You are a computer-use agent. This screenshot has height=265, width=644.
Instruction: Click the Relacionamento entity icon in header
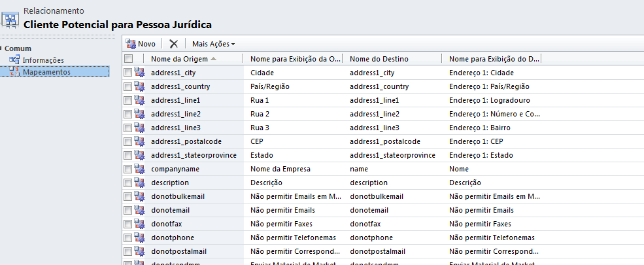pyautogui.click(x=10, y=19)
